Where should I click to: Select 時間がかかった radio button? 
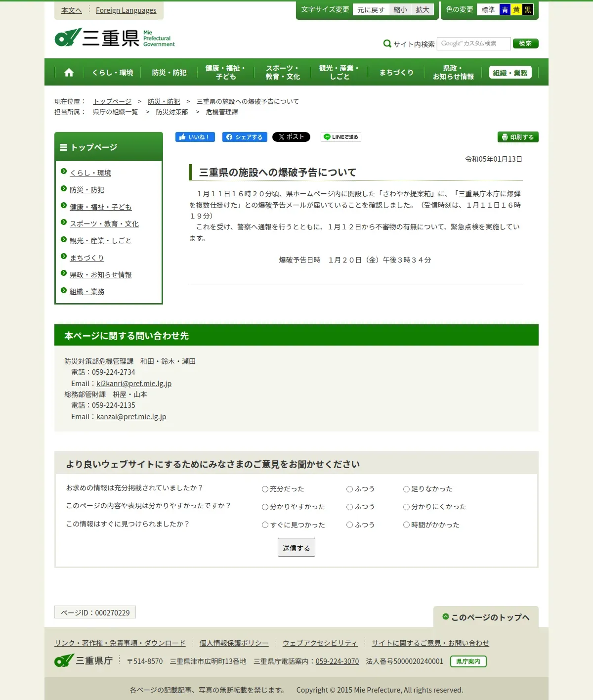tap(406, 525)
